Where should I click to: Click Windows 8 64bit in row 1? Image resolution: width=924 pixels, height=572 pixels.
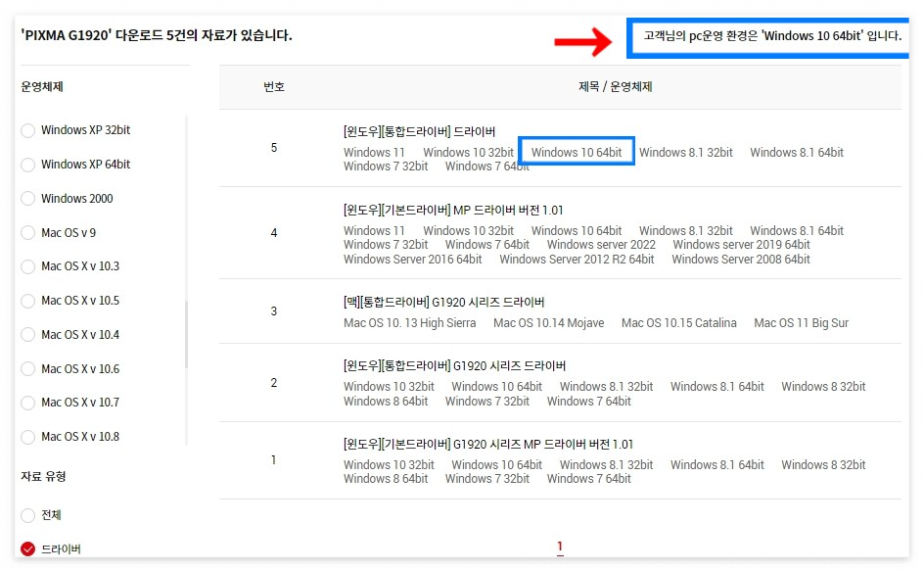386,479
